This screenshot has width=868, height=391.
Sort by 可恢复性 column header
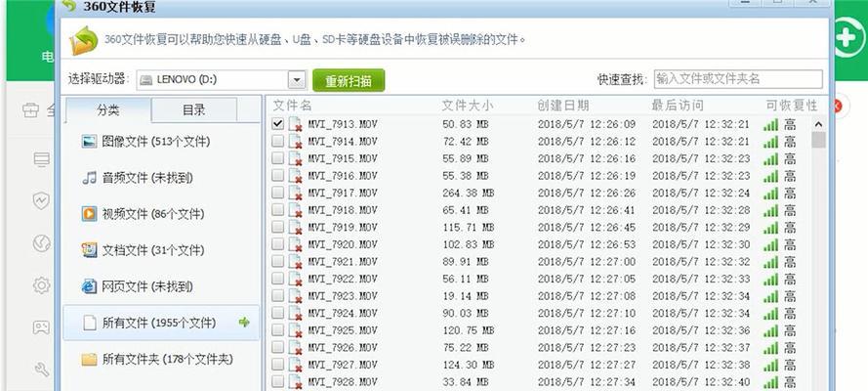(x=792, y=106)
